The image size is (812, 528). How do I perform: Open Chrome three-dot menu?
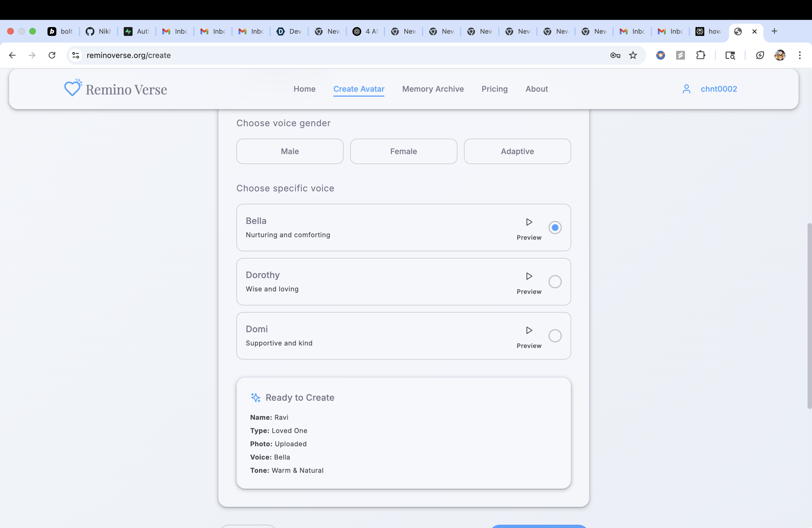[799, 55]
